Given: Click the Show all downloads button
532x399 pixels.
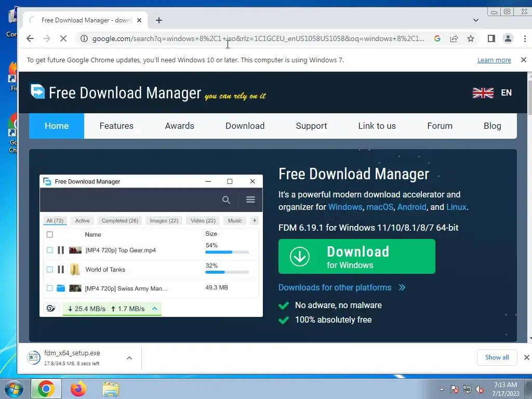Looking at the screenshot, I should pyautogui.click(x=497, y=357).
